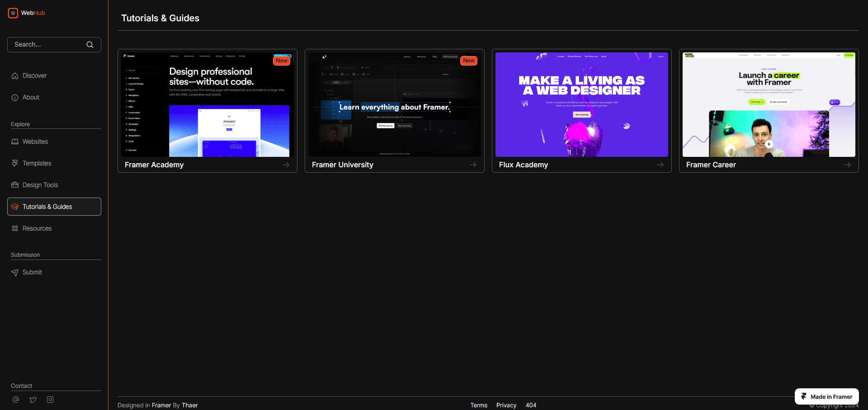The height and width of the screenshot is (410, 868).
Task: Click the Framer link in footer credit
Action: click(x=161, y=405)
